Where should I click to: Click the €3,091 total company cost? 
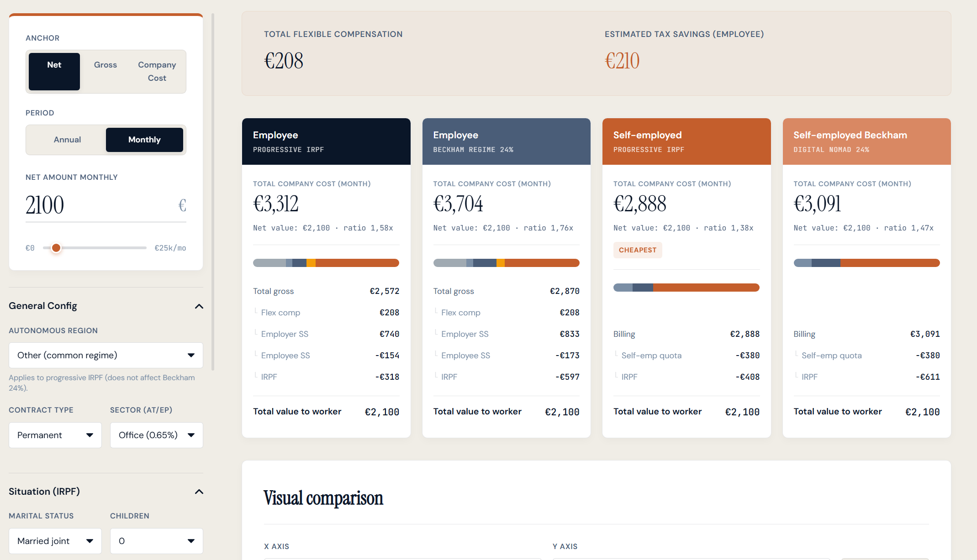click(818, 204)
